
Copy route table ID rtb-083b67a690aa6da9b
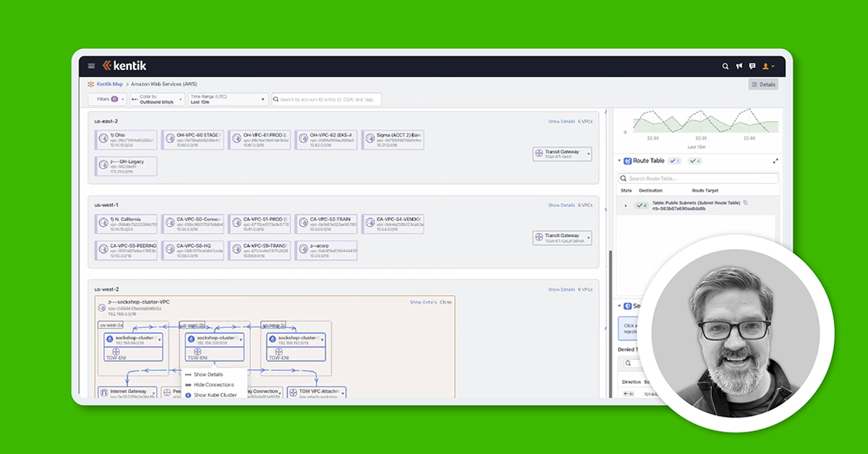(746, 202)
